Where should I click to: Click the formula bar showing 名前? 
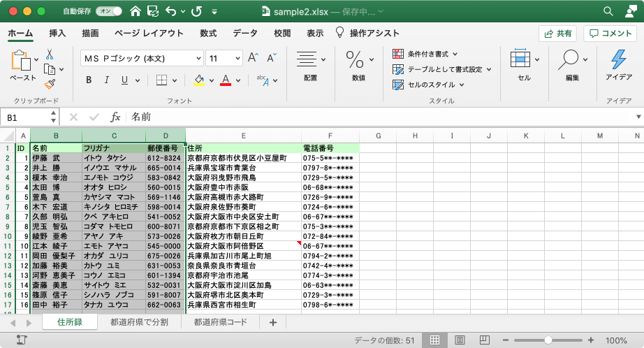click(380, 117)
